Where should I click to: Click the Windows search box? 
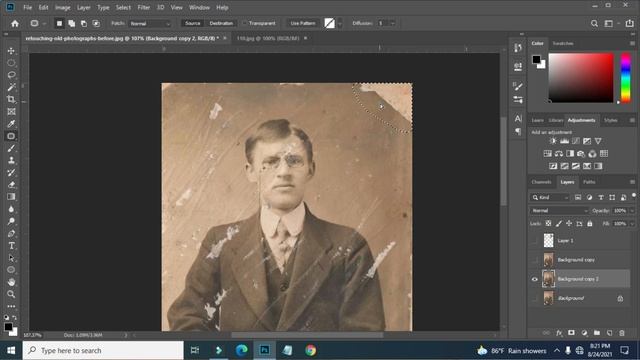coord(103,351)
